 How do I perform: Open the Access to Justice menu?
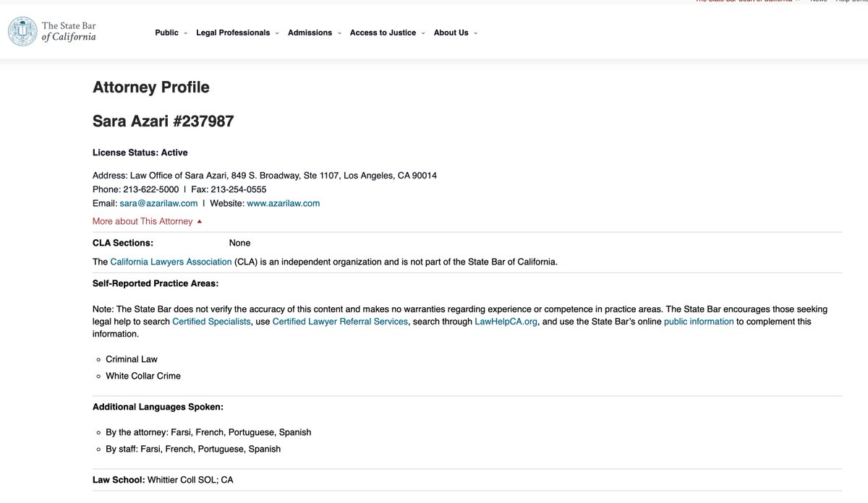click(383, 33)
